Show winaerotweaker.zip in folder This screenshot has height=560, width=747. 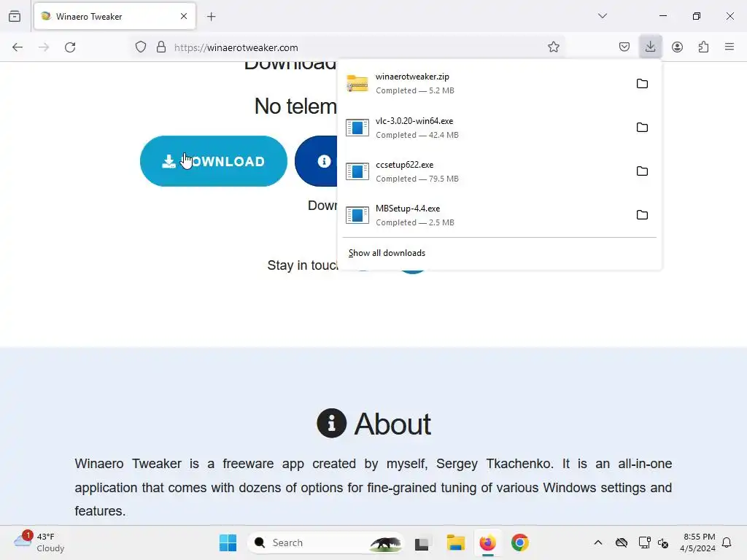click(642, 84)
